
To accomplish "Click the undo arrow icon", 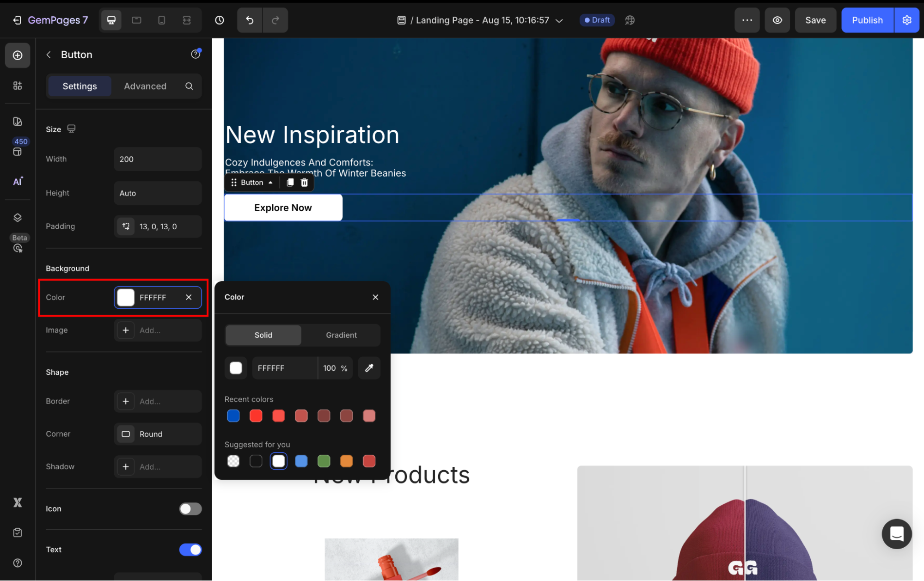I will click(250, 20).
